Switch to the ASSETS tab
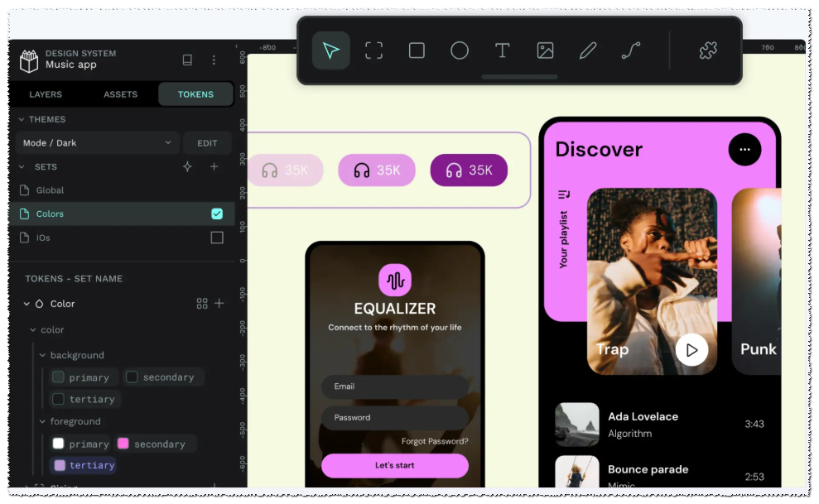This screenshot has width=819, height=504. (121, 94)
